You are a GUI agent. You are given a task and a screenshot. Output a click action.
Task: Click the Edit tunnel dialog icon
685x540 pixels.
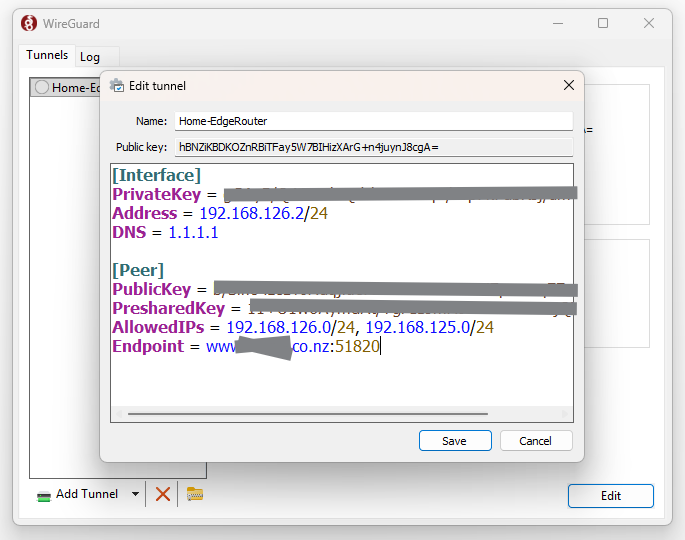point(117,86)
